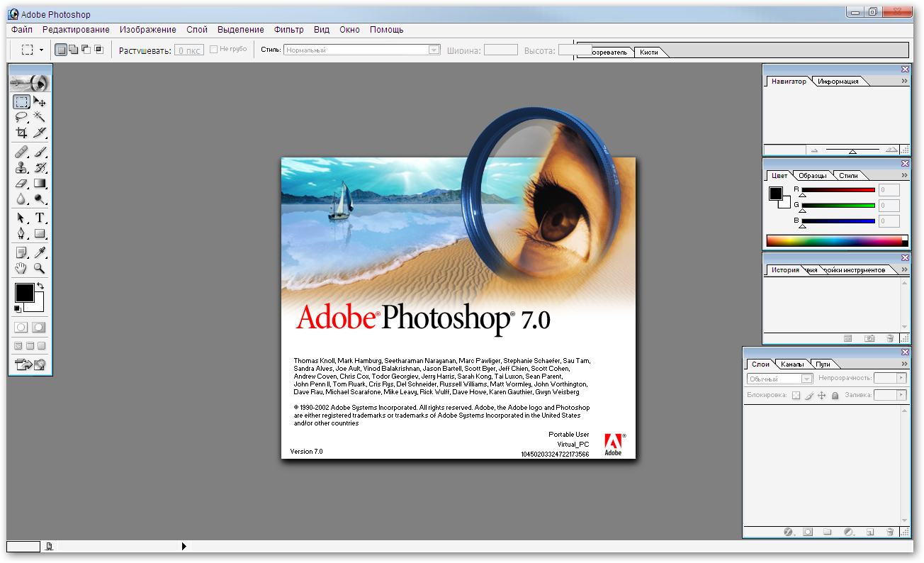
Task: Create new layer set folder
Action: 827,532
